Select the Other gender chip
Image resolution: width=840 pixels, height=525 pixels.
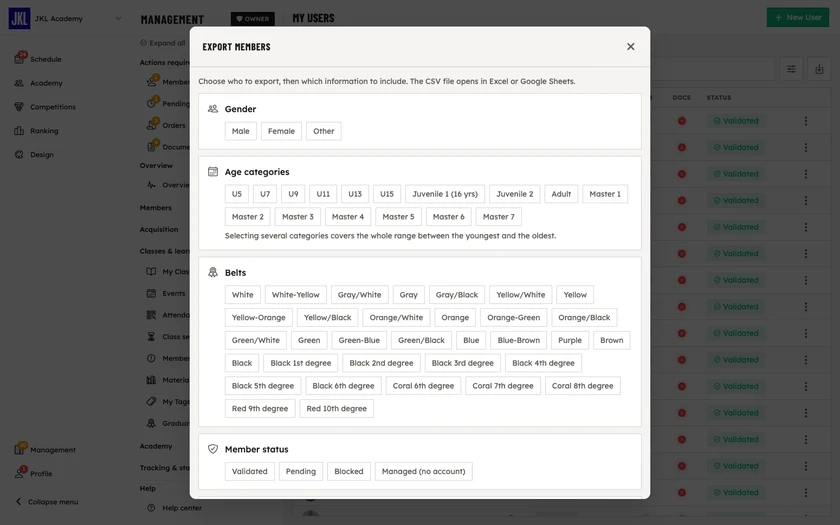pos(324,131)
